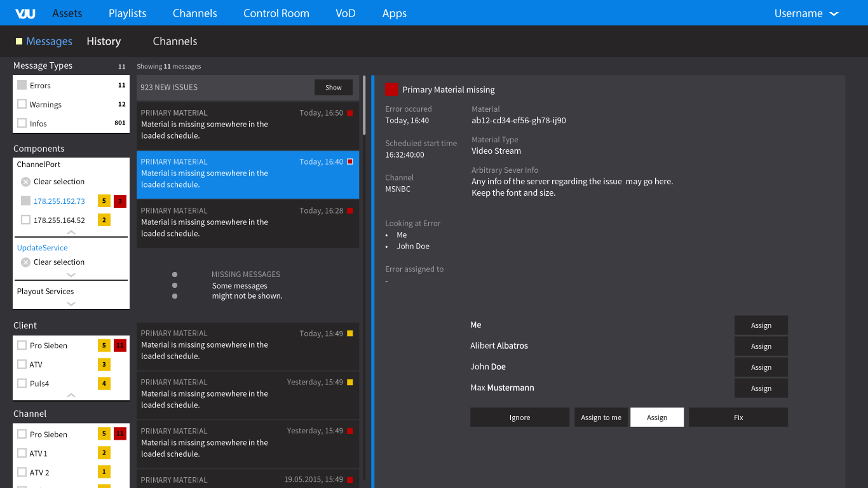Click red badge 11 on Client Pro Sieben

(x=120, y=346)
